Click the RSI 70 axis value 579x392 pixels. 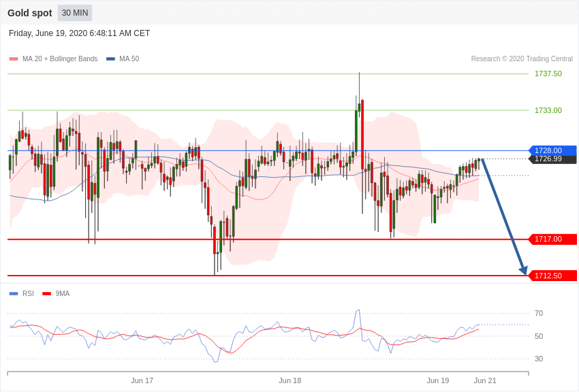tap(539, 313)
